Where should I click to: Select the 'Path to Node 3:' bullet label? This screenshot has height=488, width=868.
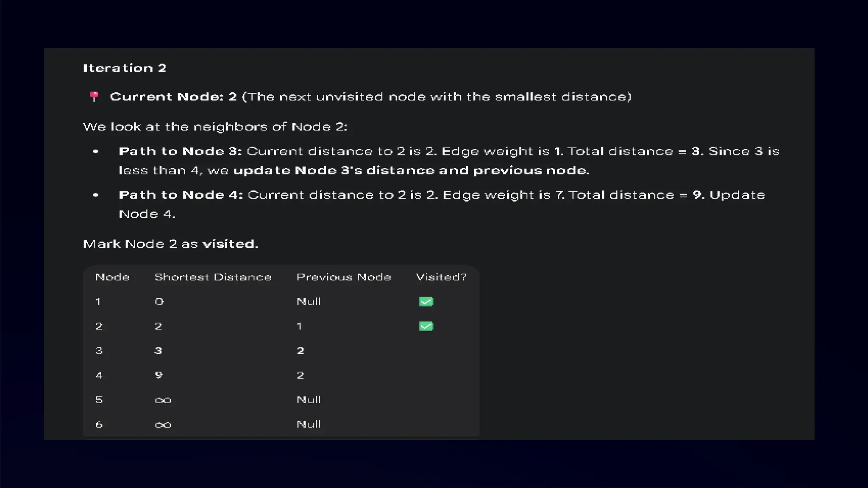(180, 151)
